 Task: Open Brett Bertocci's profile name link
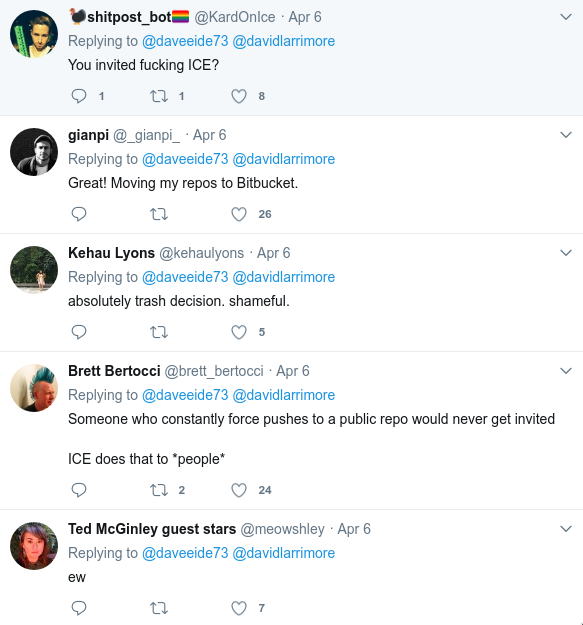tap(114, 371)
